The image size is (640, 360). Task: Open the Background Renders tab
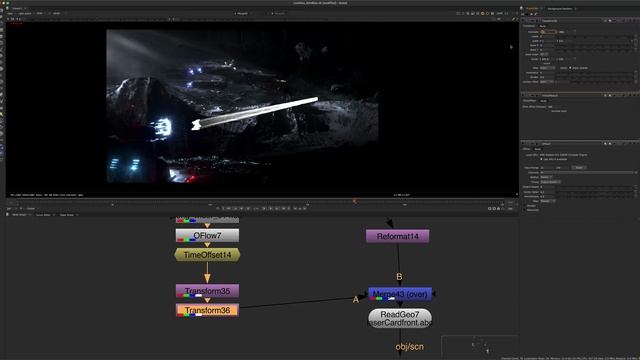pos(560,9)
